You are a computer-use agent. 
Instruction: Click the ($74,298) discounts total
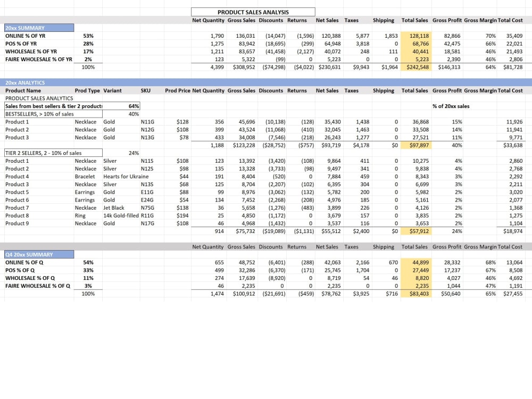tap(274, 67)
